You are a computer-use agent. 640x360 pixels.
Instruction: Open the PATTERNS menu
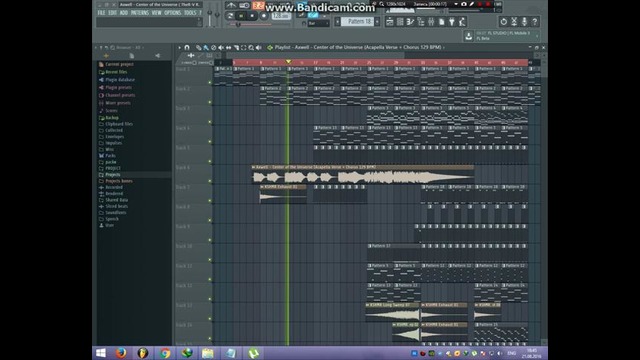[140, 13]
